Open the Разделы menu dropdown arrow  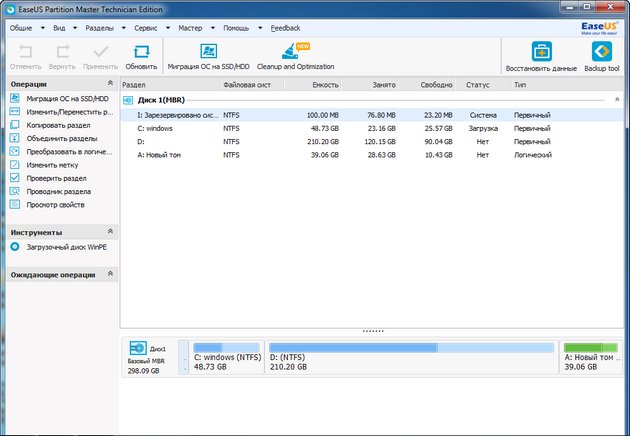(x=123, y=28)
